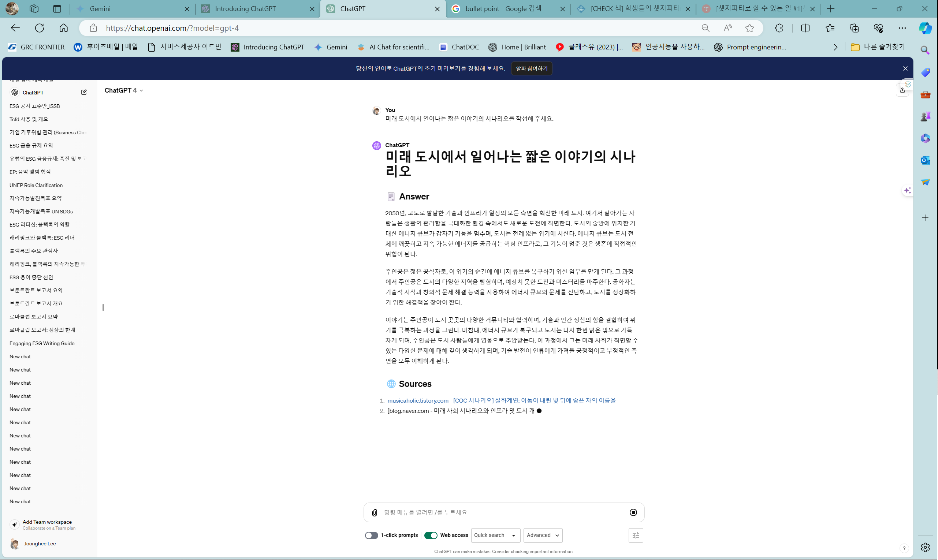
Task: Open sidebar settings gear icon
Action: pyautogui.click(x=925, y=547)
